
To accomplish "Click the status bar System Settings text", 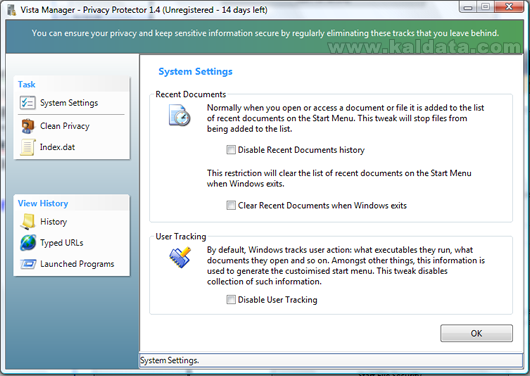I will tap(169, 360).
